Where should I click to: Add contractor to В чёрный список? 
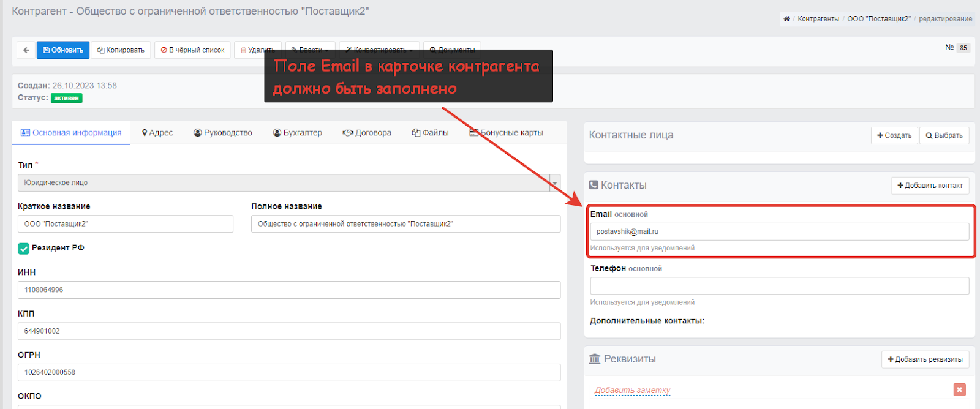coord(192,50)
